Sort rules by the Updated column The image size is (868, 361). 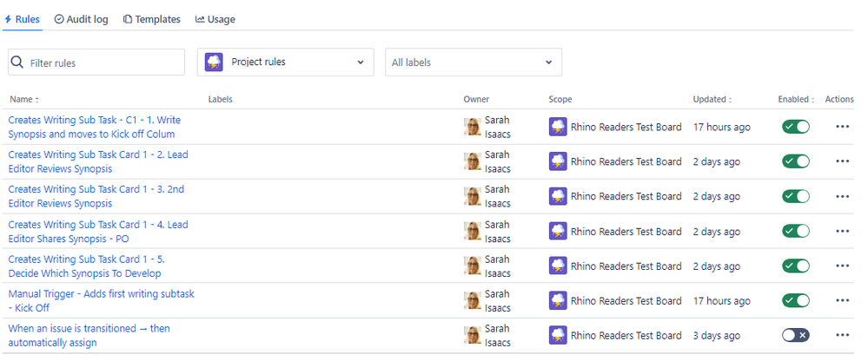(x=712, y=99)
